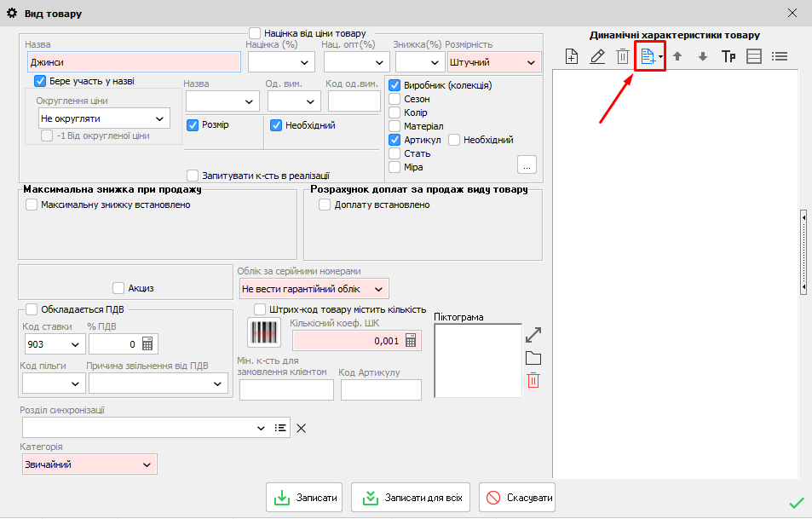The height and width of the screenshot is (519, 812).
Task: Move characteristic up with the arrow icon
Action: click(677, 56)
